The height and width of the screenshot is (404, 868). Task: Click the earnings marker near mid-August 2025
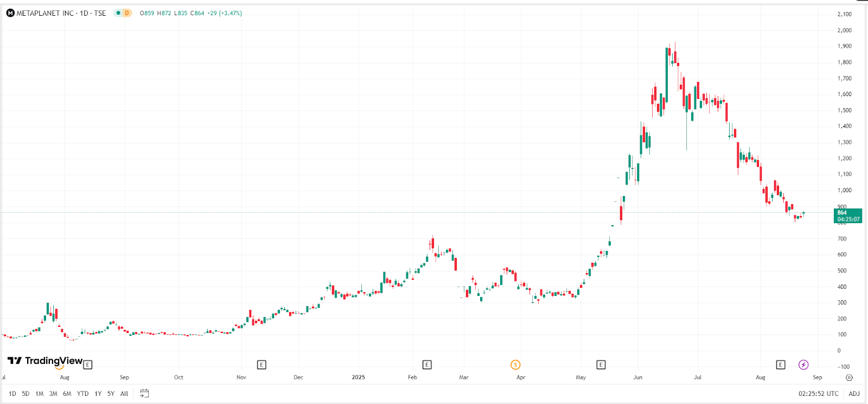point(781,365)
